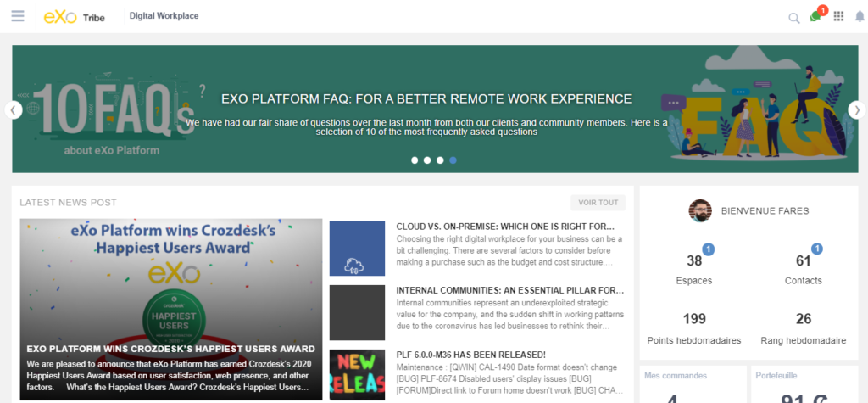Select the third carousel dot

point(440,160)
